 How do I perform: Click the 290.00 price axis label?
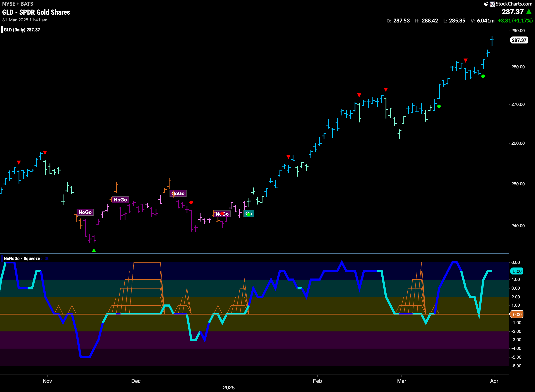(x=518, y=31)
